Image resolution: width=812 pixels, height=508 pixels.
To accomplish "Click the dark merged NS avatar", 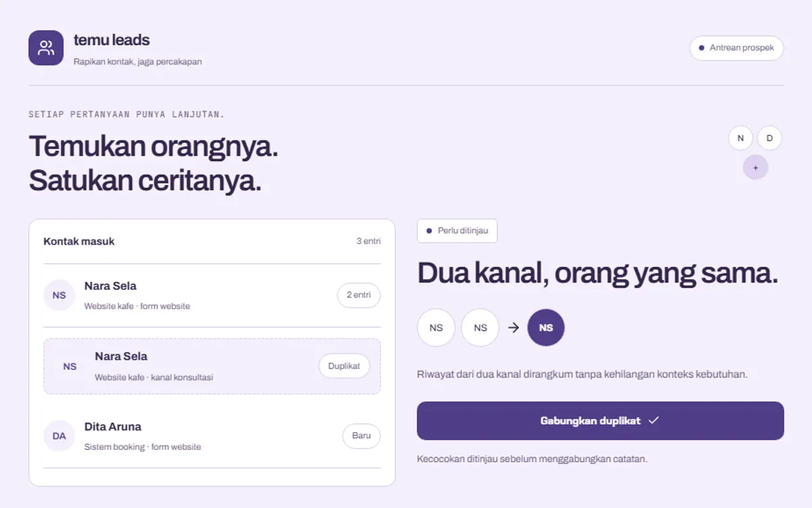I will pyautogui.click(x=546, y=328).
